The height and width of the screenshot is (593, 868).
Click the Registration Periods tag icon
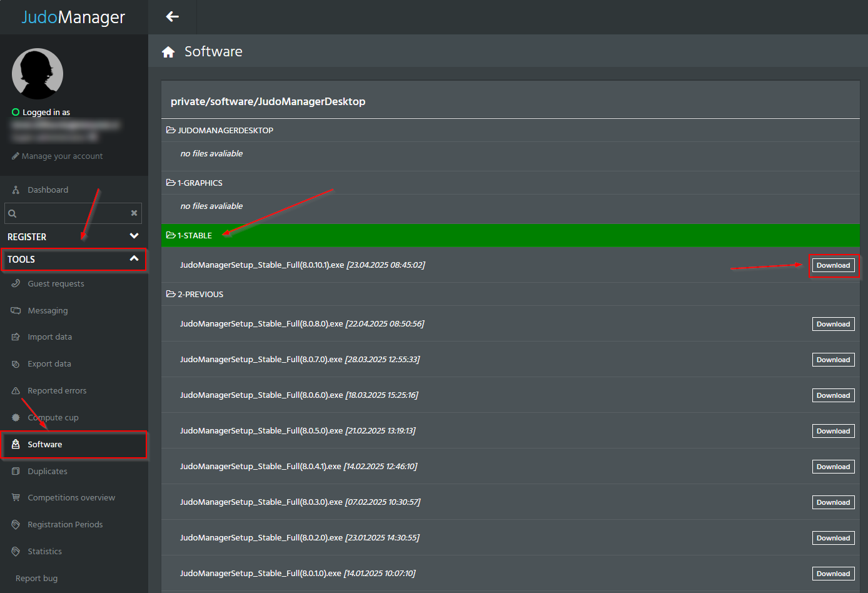click(16, 524)
